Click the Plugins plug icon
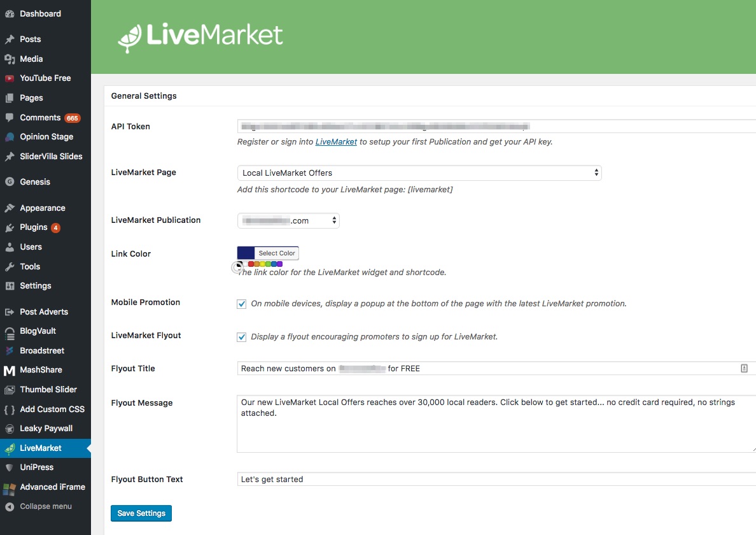This screenshot has width=756, height=535. pyautogui.click(x=9, y=228)
